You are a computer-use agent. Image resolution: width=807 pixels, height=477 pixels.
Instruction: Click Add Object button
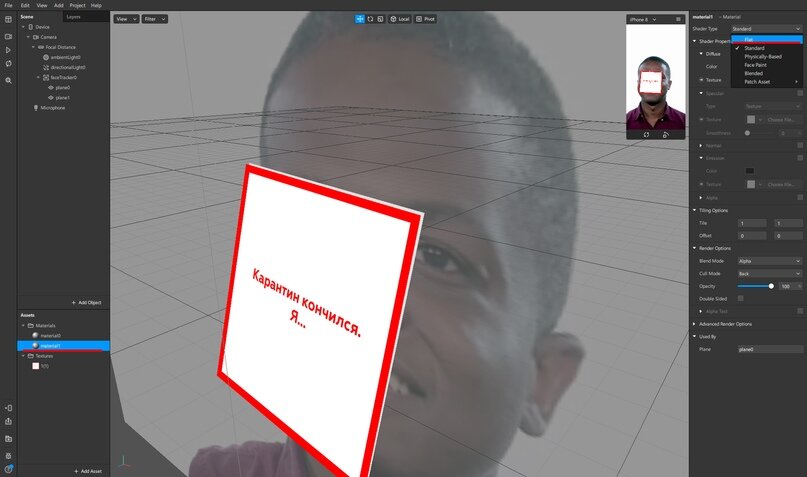point(86,303)
